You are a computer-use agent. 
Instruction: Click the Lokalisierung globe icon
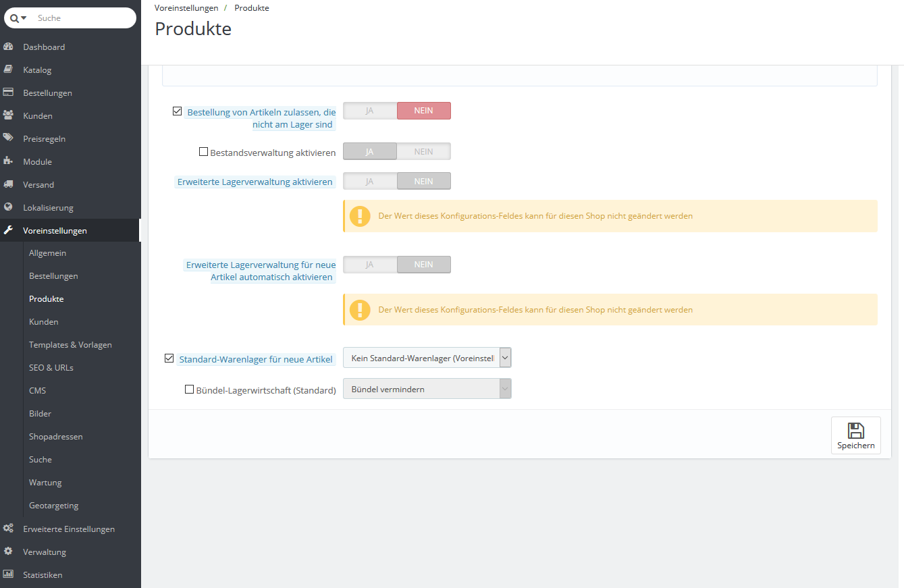[8, 208]
